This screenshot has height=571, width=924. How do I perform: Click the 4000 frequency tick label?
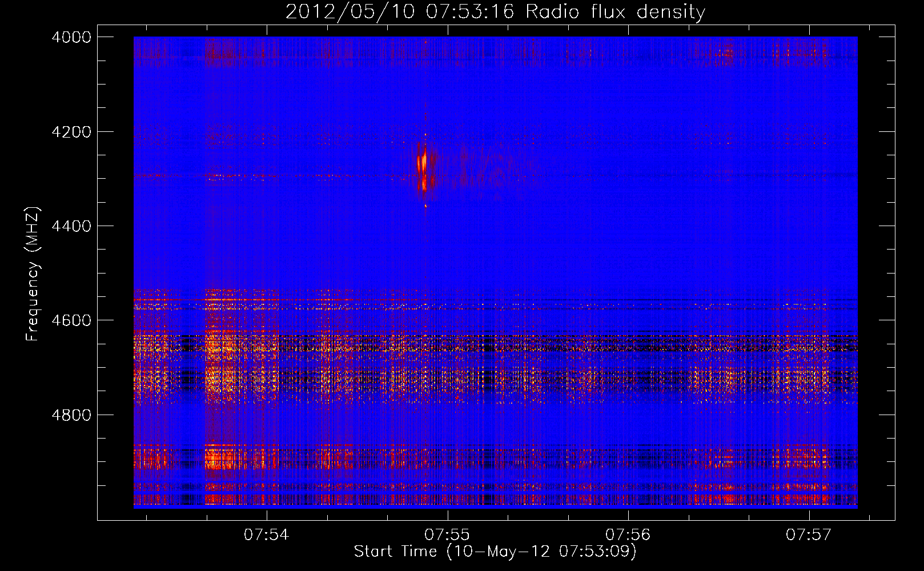point(71,37)
